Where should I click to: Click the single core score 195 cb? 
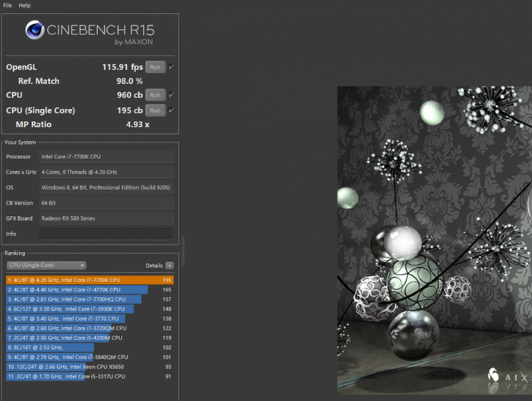click(130, 110)
